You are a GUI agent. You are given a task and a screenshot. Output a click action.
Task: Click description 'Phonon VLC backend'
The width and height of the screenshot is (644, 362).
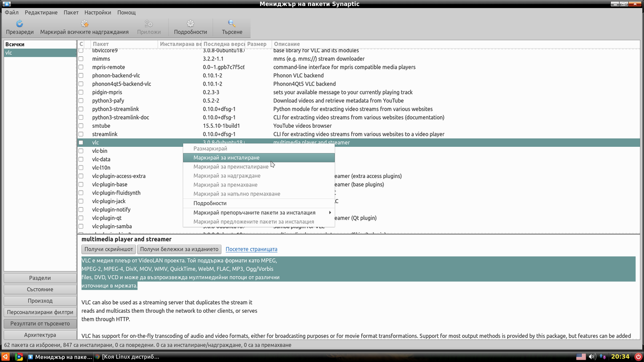pyautogui.click(x=298, y=75)
